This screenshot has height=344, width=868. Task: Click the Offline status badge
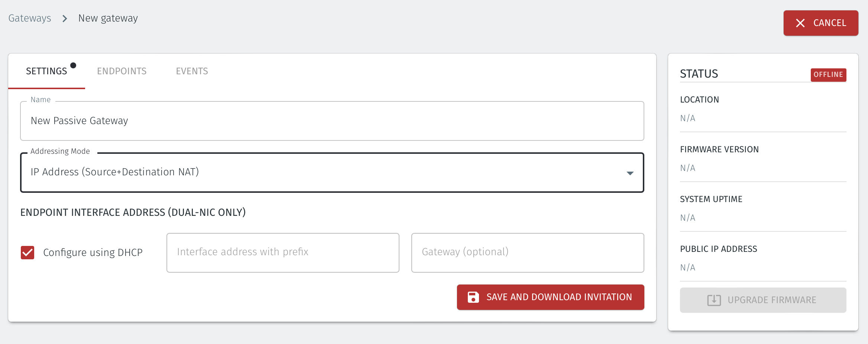pos(828,75)
